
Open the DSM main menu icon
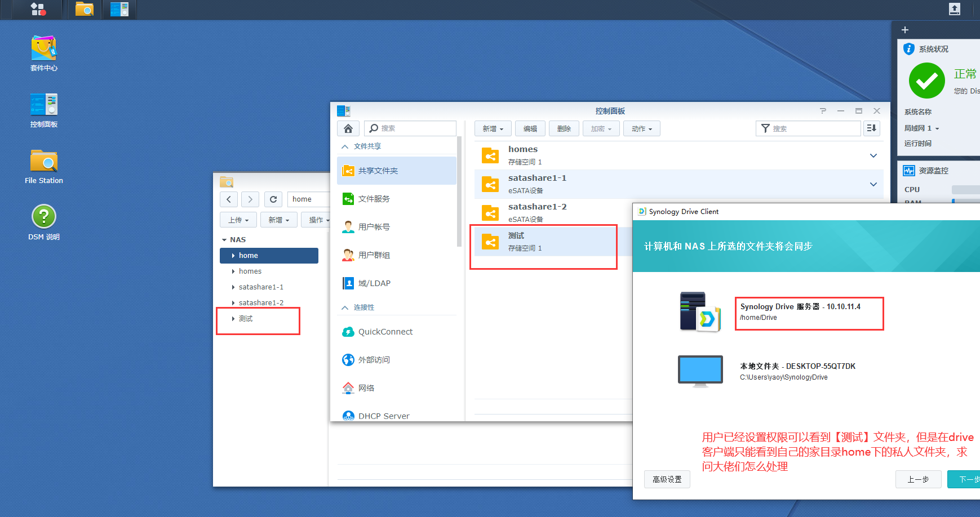pos(38,9)
